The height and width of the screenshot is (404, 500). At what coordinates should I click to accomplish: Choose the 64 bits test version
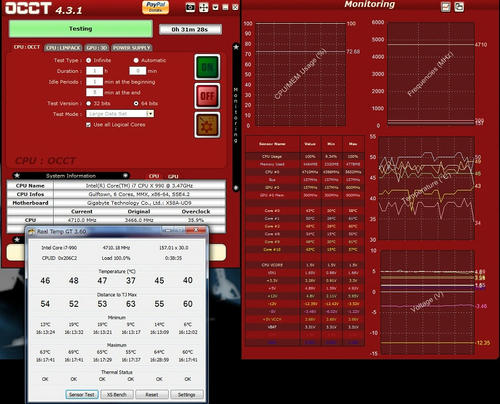136,103
